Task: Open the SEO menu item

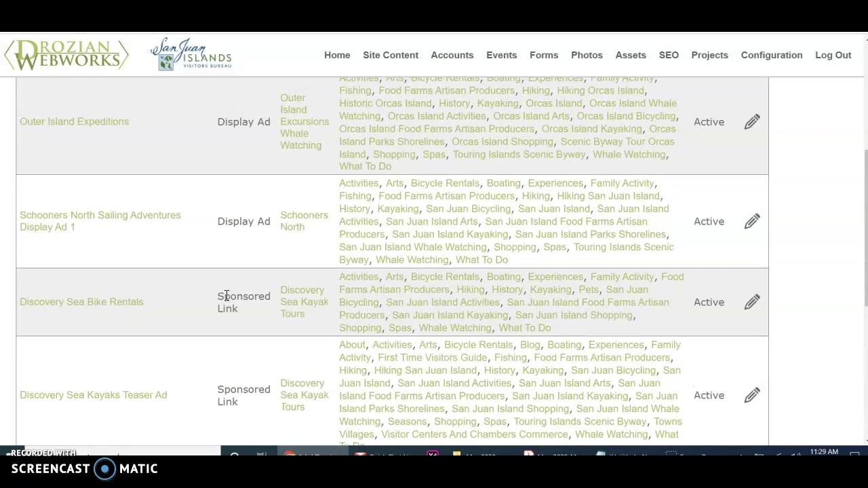Action: (x=669, y=55)
